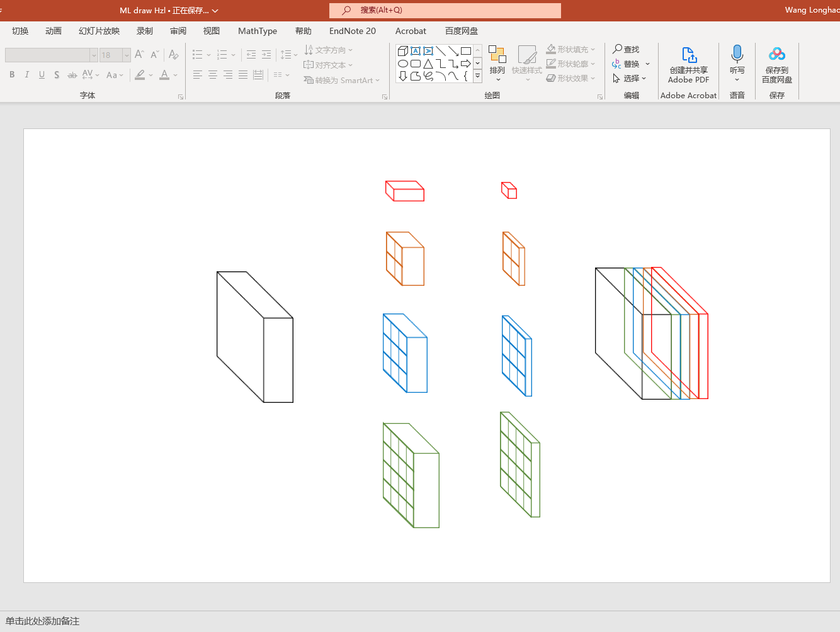This screenshot has width=840, height=632.
Task: Open the font name dropdown
Action: 94,55
